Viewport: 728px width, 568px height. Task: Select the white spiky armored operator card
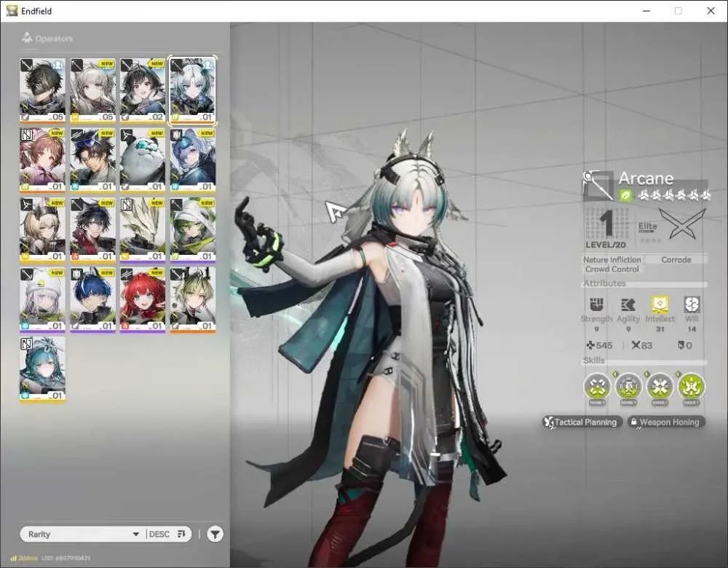(143, 230)
